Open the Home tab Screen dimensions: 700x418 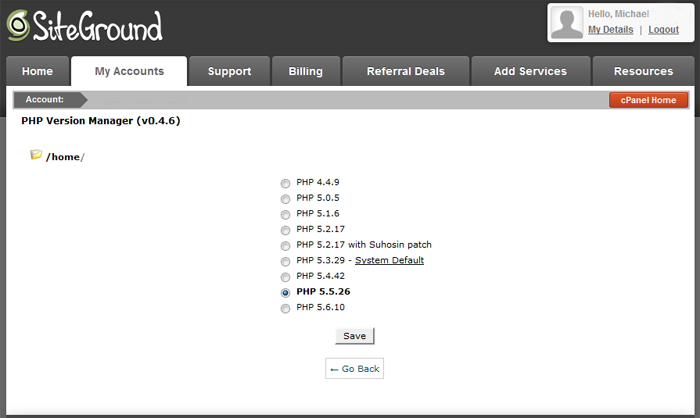(x=38, y=71)
